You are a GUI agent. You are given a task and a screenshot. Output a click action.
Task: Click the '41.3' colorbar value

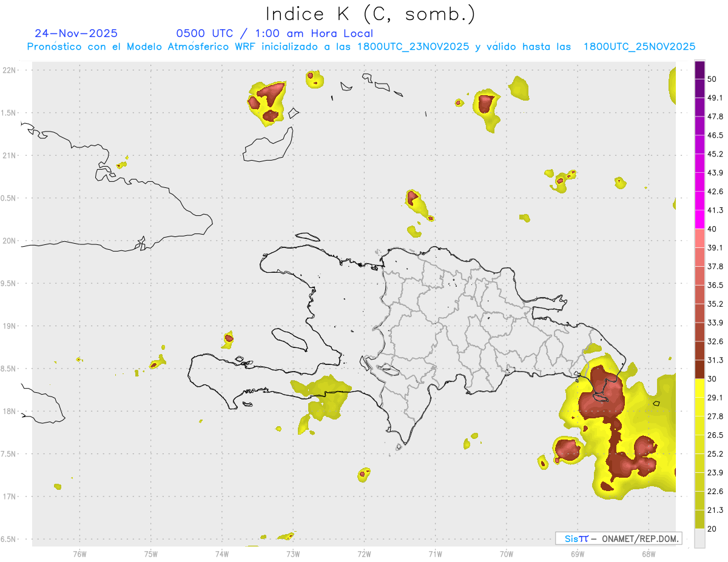[x=715, y=210]
